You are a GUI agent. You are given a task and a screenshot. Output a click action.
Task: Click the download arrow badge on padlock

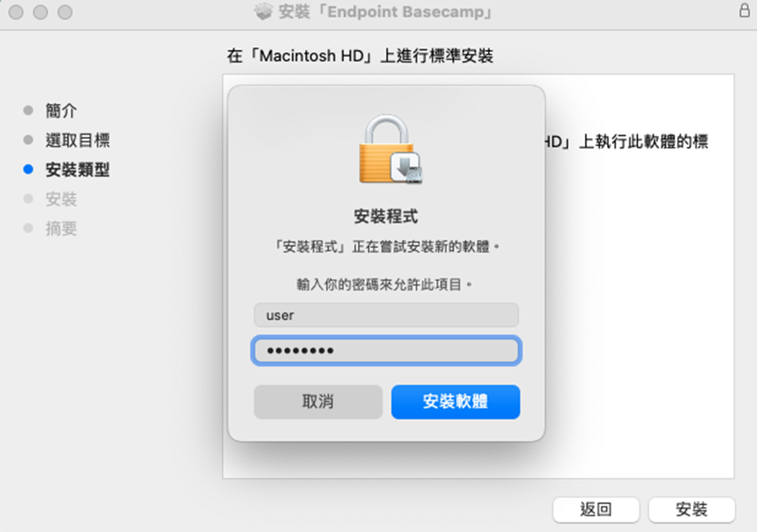(x=406, y=167)
